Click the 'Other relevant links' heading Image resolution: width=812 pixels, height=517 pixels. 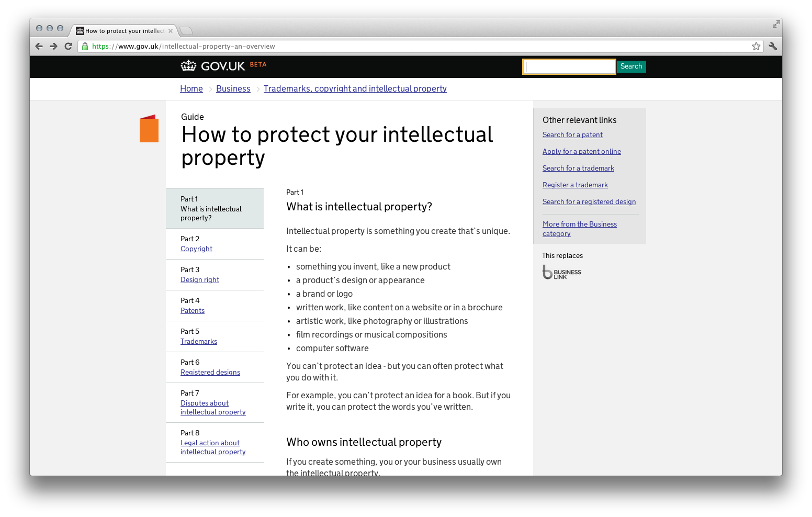(579, 120)
